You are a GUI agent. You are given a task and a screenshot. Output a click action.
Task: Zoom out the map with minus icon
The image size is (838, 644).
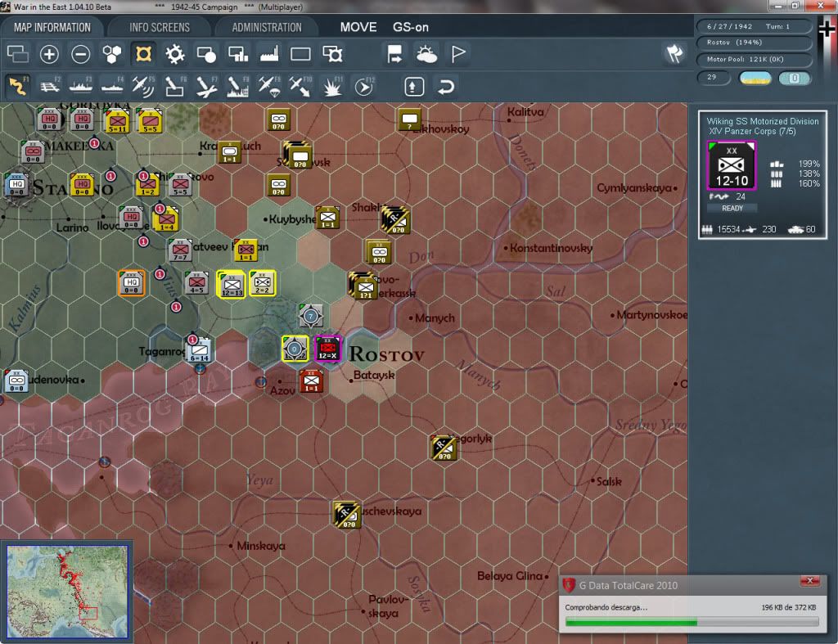pyautogui.click(x=81, y=54)
